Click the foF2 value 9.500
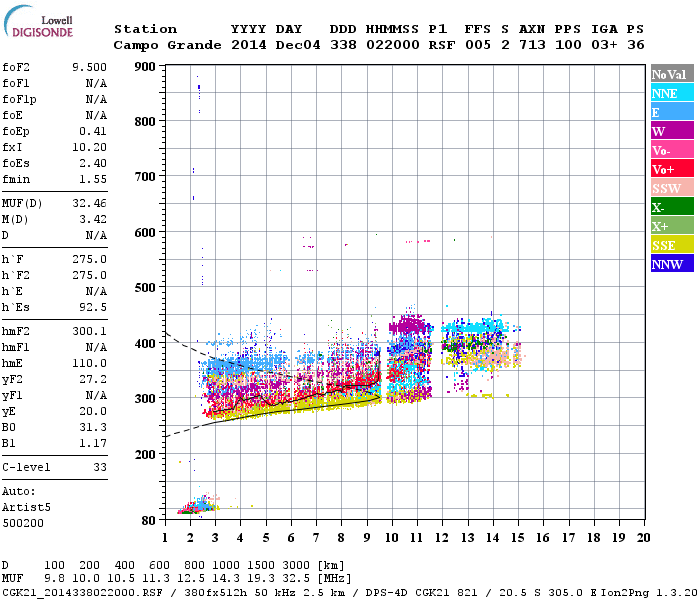 89,67
